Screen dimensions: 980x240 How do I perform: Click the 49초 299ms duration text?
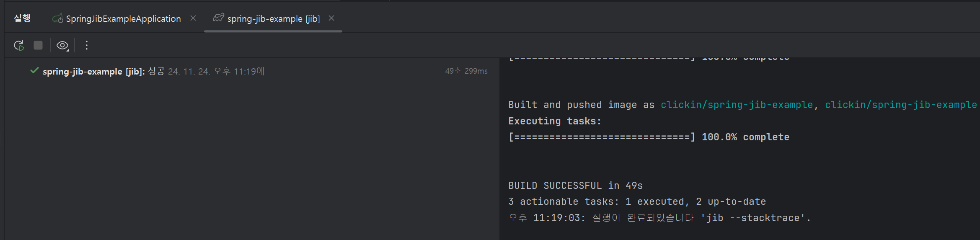tap(466, 71)
